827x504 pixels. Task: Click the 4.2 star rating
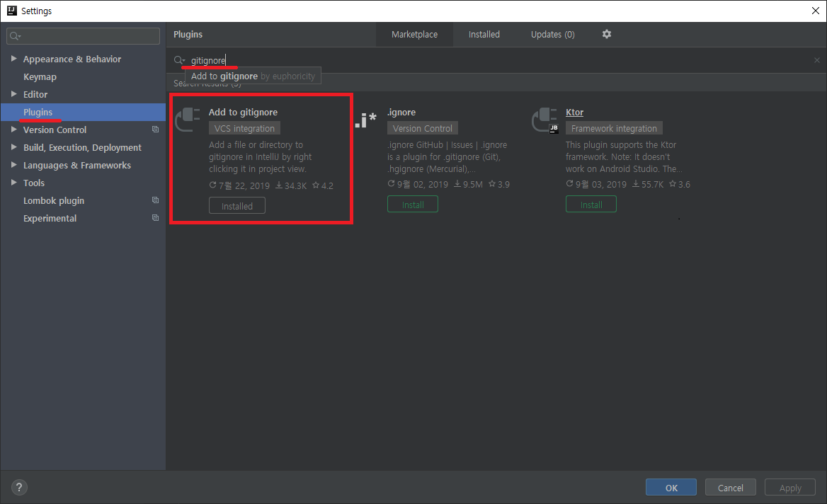pyautogui.click(x=322, y=185)
